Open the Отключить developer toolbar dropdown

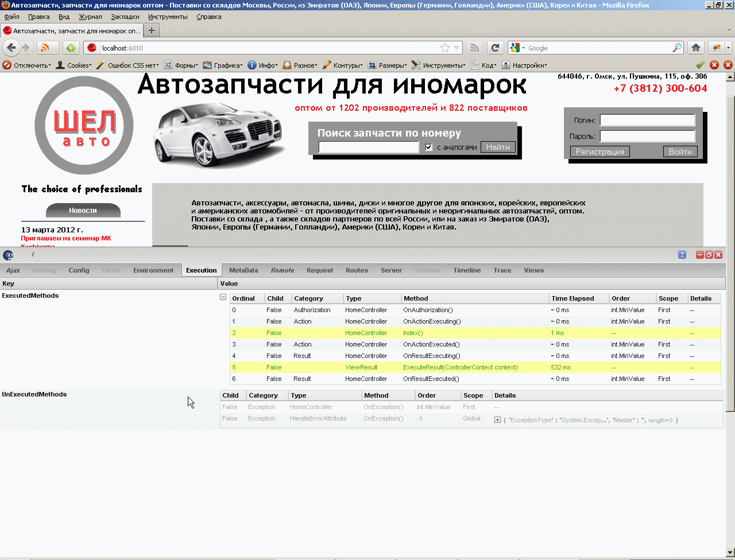click(x=27, y=65)
